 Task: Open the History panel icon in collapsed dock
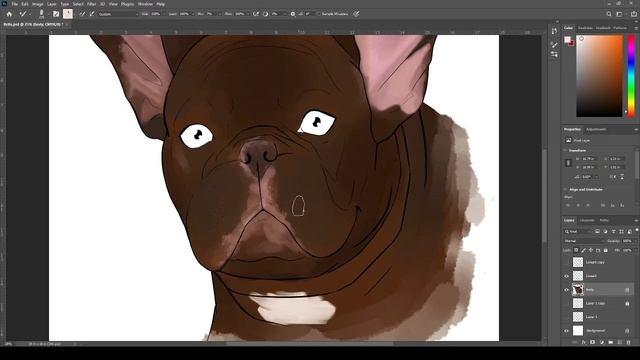tap(554, 31)
